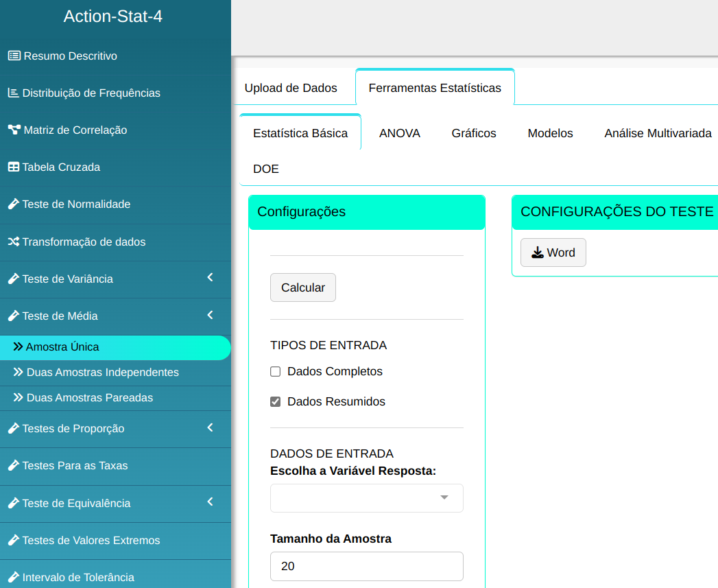The width and height of the screenshot is (718, 588).
Task: Click the Tamanho da Amostra input field
Action: pos(366,567)
